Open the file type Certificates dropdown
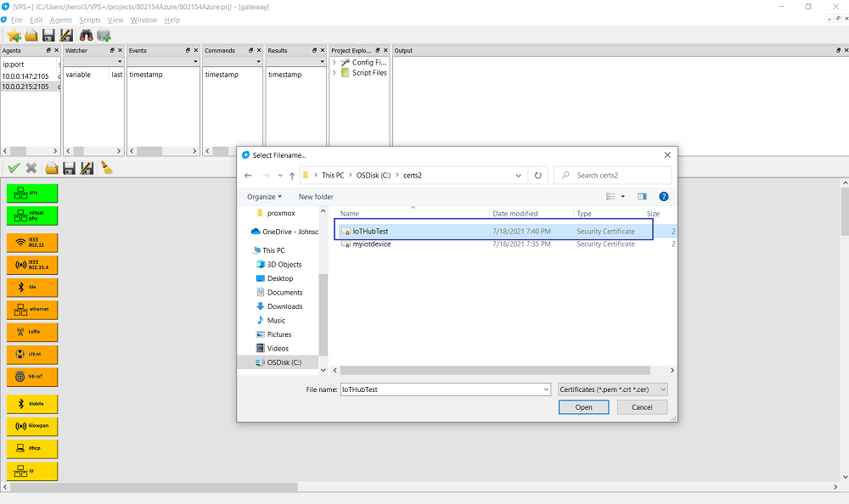849x504 pixels. pos(613,389)
